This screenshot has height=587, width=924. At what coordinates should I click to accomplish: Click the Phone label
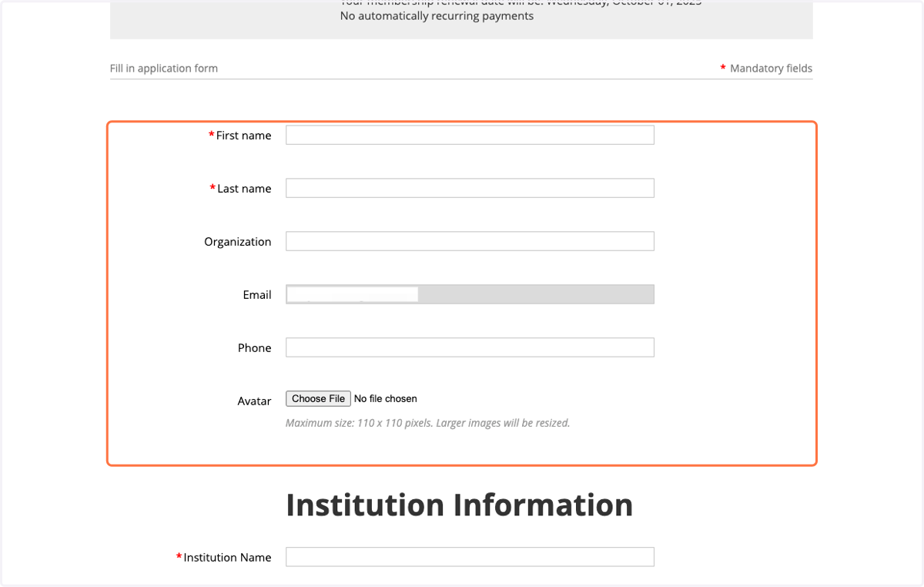point(255,348)
